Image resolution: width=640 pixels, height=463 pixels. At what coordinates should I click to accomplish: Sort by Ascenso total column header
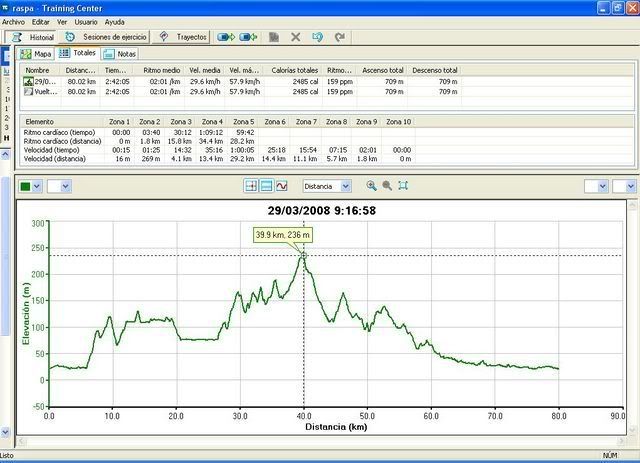pyautogui.click(x=381, y=70)
